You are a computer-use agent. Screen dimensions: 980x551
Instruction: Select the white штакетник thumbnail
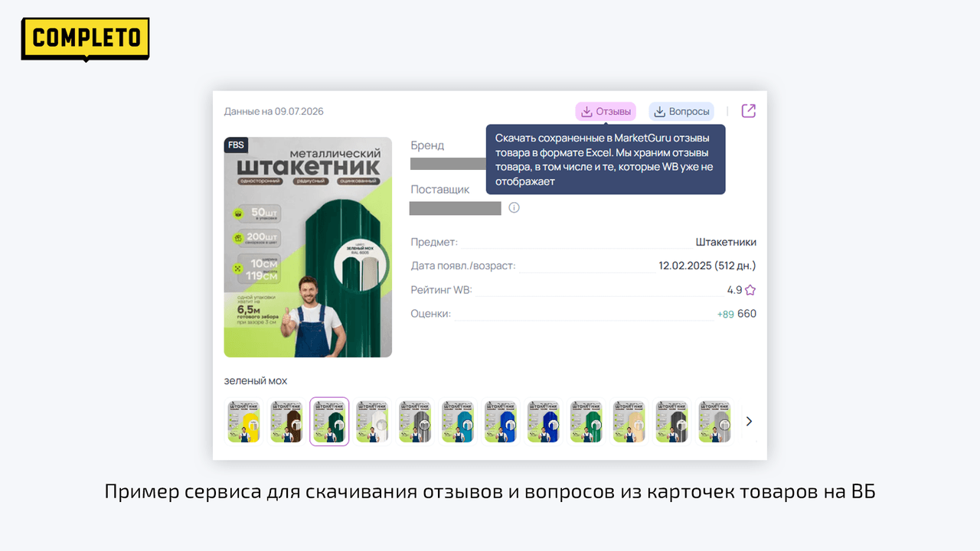coord(372,421)
